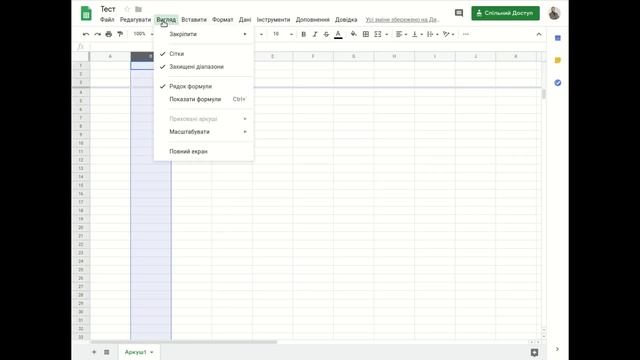The height and width of the screenshot is (360, 640).
Task: Open the Редагувати menu
Action: point(135,20)
